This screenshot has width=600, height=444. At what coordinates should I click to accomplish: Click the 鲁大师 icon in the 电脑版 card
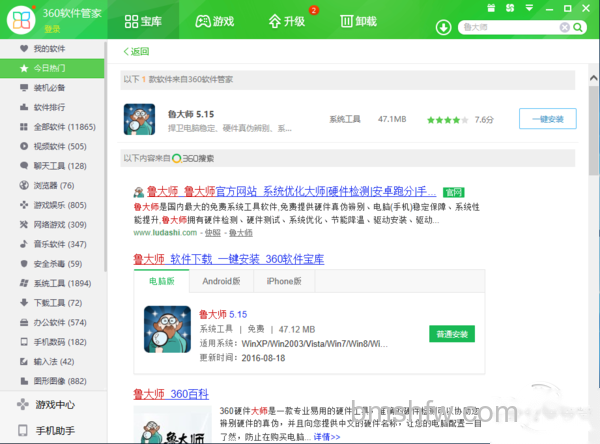(167, 329)
